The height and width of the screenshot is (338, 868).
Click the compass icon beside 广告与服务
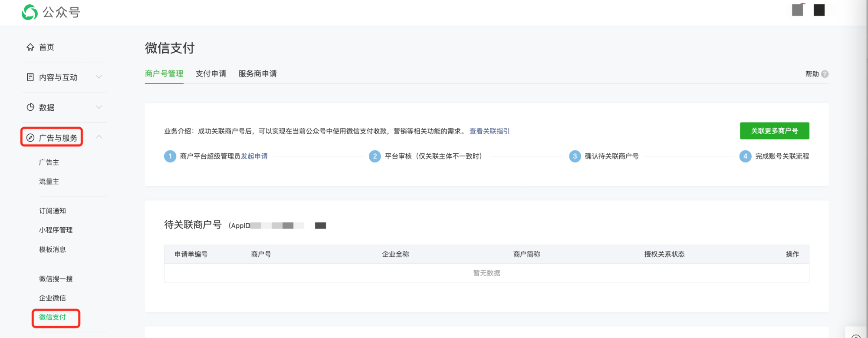[x=30, y=138]
